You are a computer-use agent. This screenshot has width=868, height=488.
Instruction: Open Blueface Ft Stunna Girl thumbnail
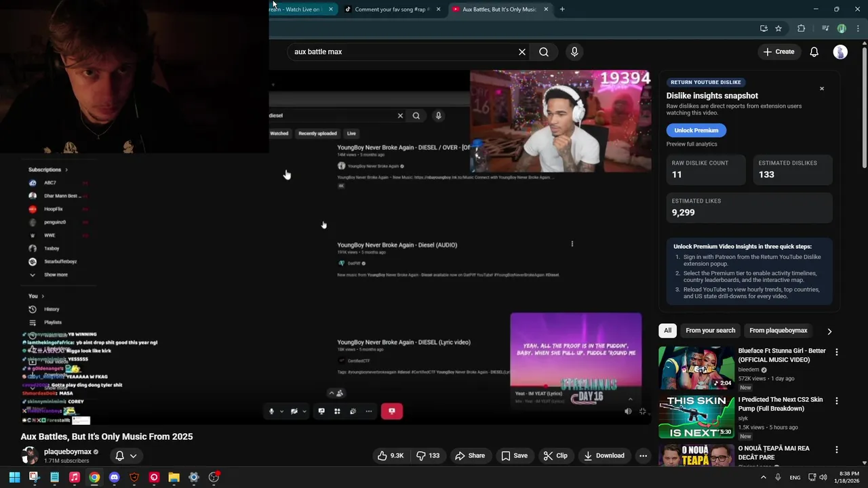pyautogui.click(x=696, y=367)
